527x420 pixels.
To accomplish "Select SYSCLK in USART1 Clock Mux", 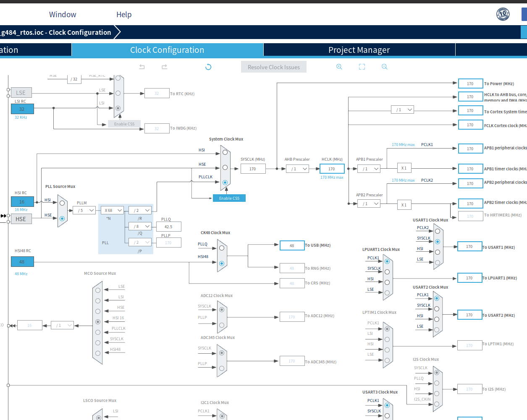I will tap(438, 242).
